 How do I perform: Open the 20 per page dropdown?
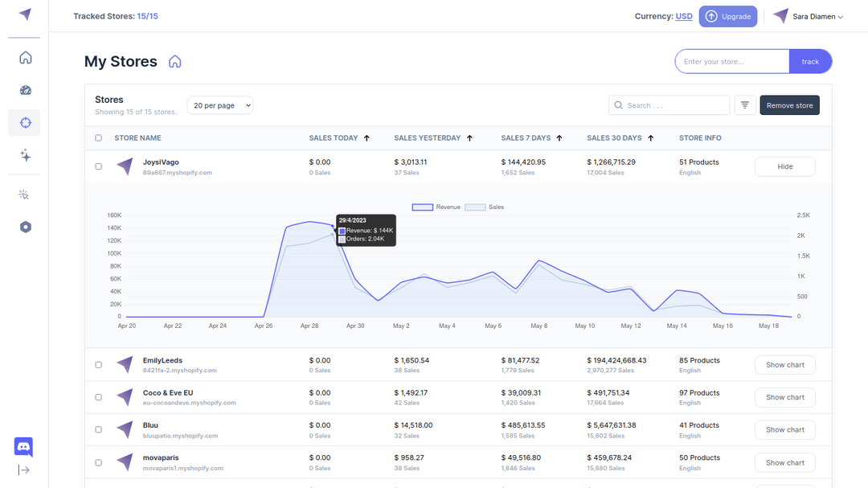(x=219, y=105)
